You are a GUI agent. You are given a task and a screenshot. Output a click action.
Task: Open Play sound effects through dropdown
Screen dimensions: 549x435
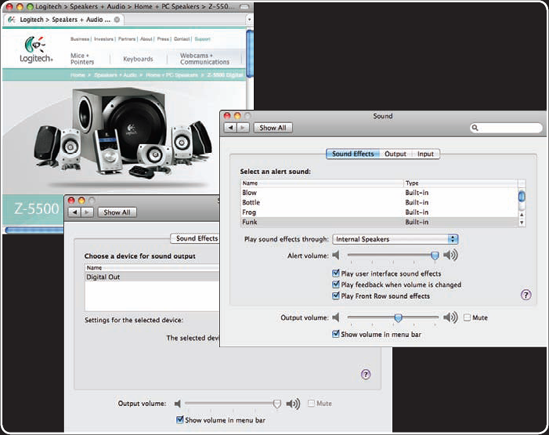tap(395, 239)
